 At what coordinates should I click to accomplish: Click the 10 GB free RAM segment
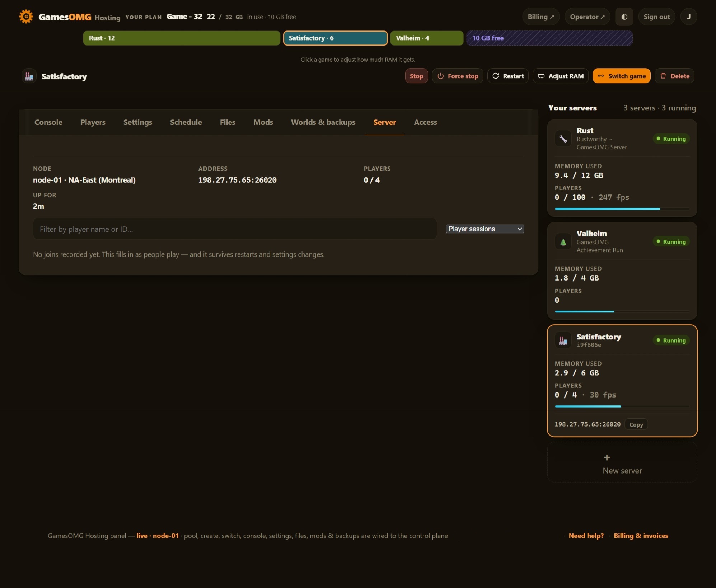tap(549, 38)
